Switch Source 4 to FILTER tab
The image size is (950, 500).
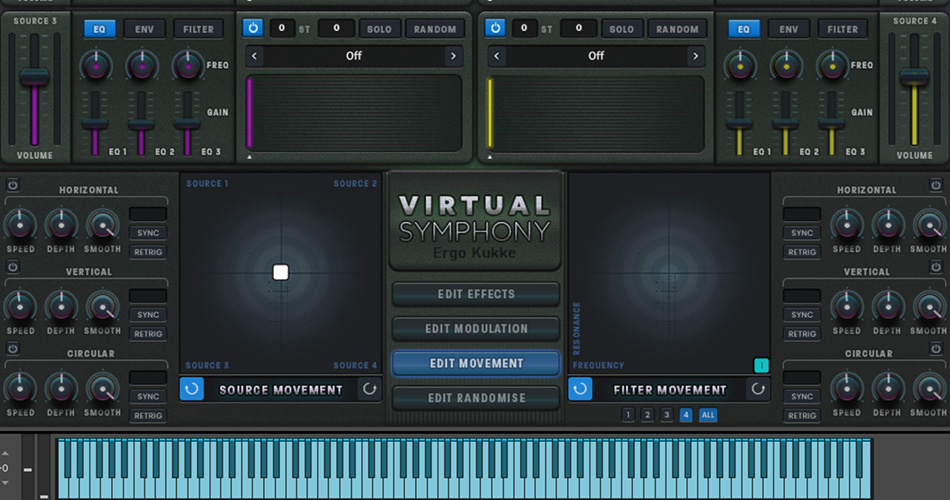842,29
